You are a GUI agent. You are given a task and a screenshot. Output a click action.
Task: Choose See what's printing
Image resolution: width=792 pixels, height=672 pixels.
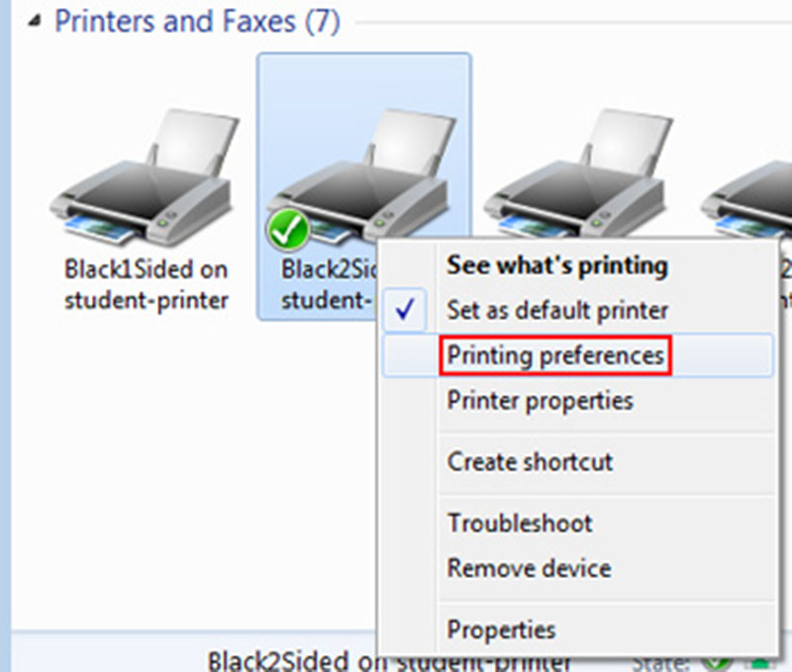(557, 265)
